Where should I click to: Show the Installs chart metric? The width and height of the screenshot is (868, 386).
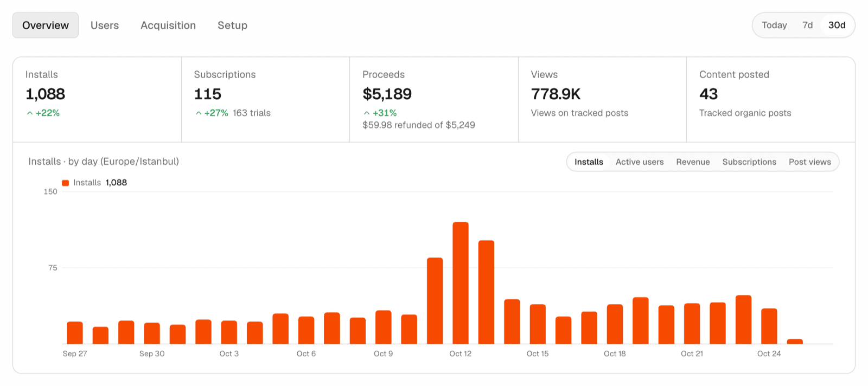[589, 162]
